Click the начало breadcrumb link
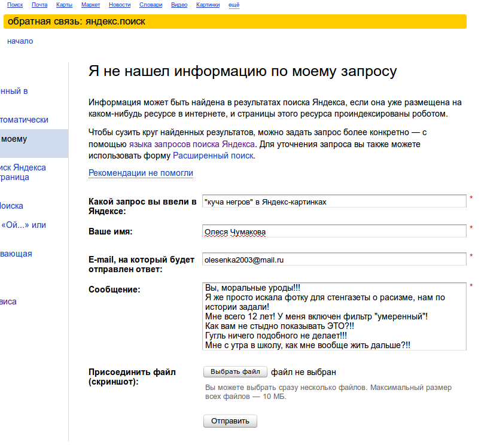481x448 pixels. [20, 41]
